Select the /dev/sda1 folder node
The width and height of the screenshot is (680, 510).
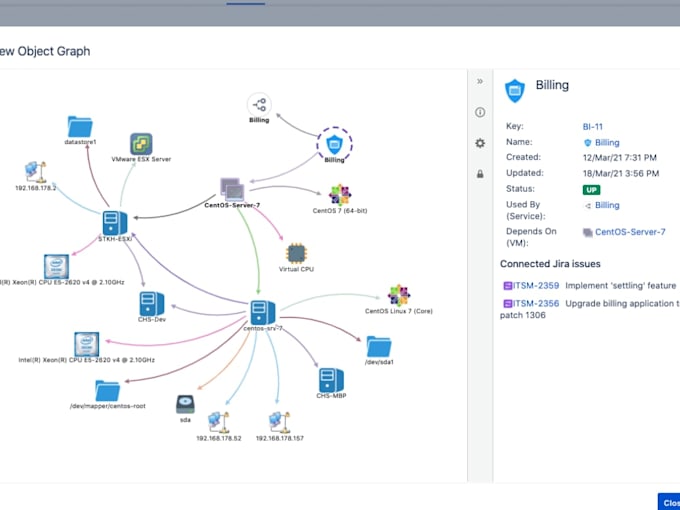coord(379,346)
